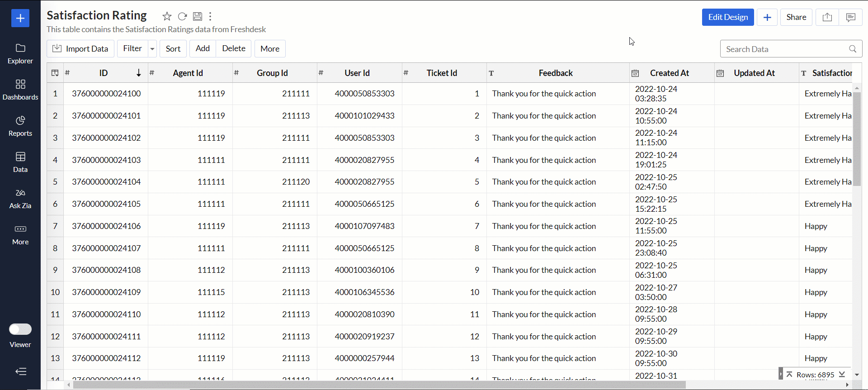Click the export icon next to Share
Screen dimensions: 868x390
click(x=827, y=17)
